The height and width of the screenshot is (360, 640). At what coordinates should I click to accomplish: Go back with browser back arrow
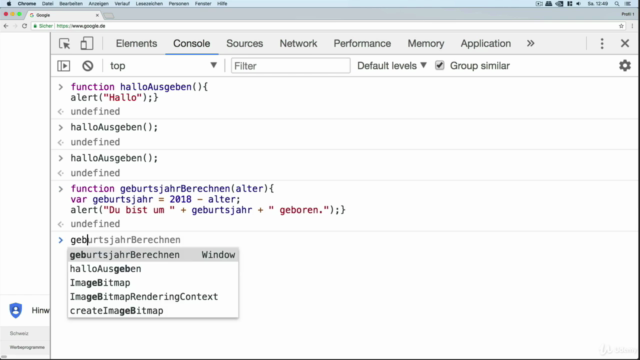(6, 26)
